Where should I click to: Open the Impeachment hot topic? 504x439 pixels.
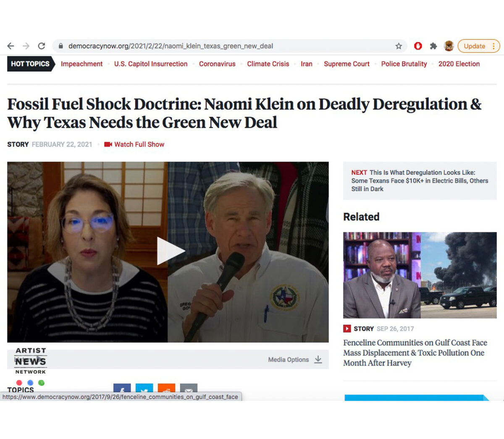81,64
